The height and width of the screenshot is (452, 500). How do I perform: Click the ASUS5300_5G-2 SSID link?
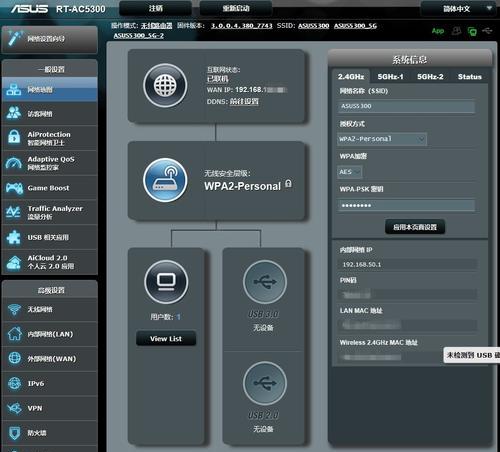point(139,35)
